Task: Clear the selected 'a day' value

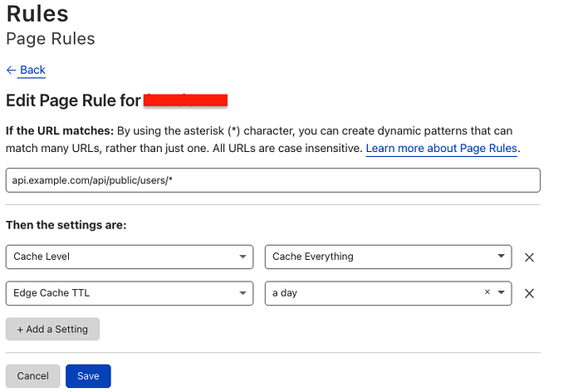Action: 487,292
